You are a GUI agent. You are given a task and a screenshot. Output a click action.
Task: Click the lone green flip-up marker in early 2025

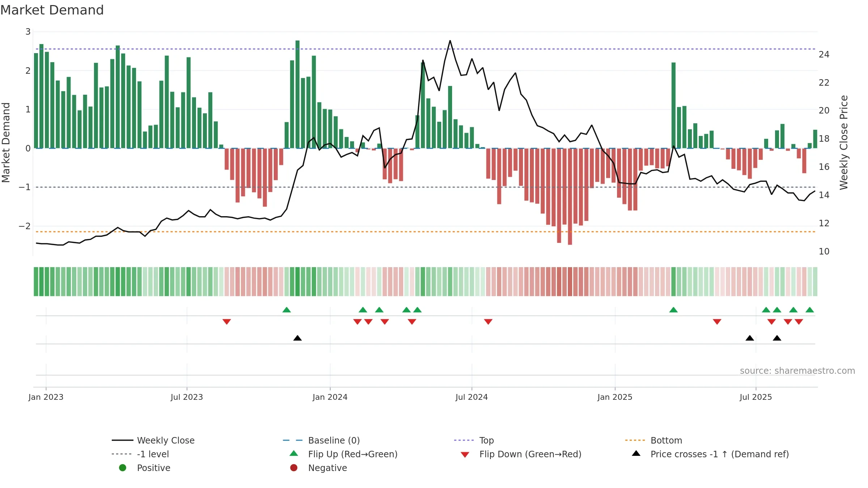click(673, 310)
